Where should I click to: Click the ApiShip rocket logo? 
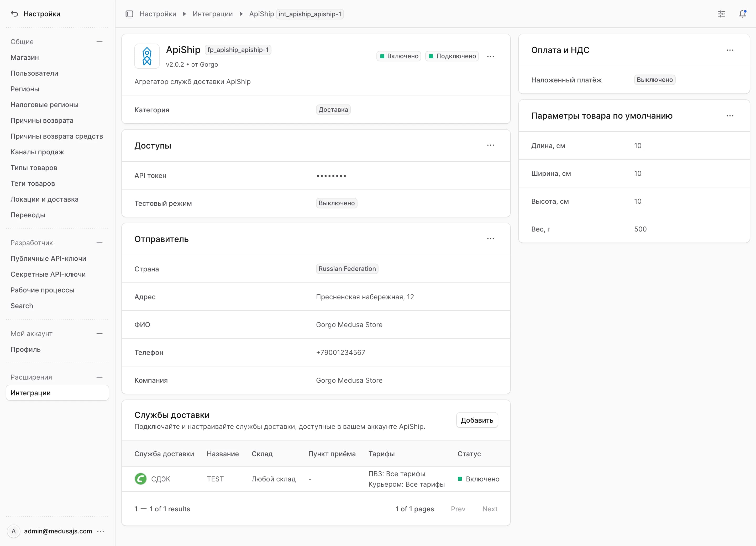pyautogui.click(x=147, y=56)
